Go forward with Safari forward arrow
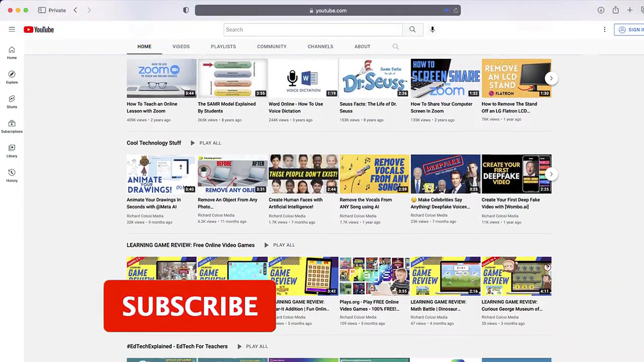 (89, 10)
